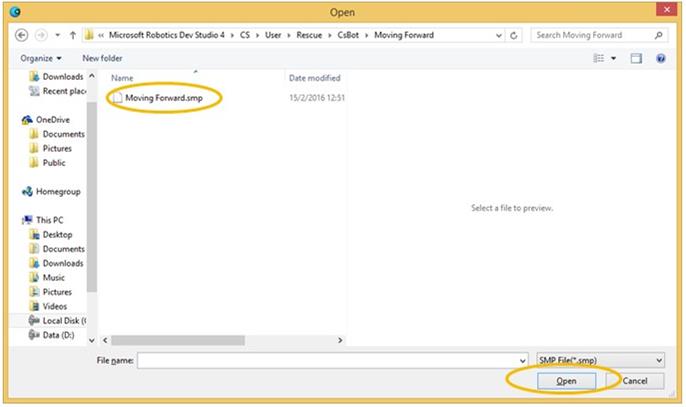Click New folder in the toolbar
This screenshot has height=407, width=686.
pos(103,59)
